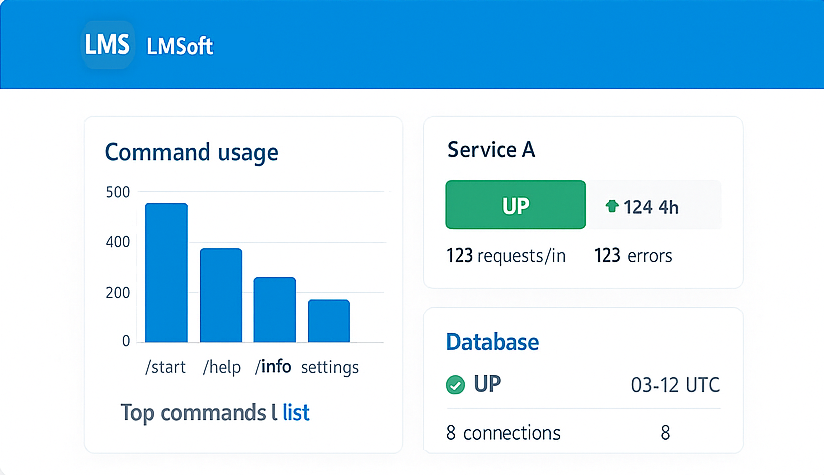Select the /help bar in chart
This screenshot has width=824, height=475.
click(220, 295)
